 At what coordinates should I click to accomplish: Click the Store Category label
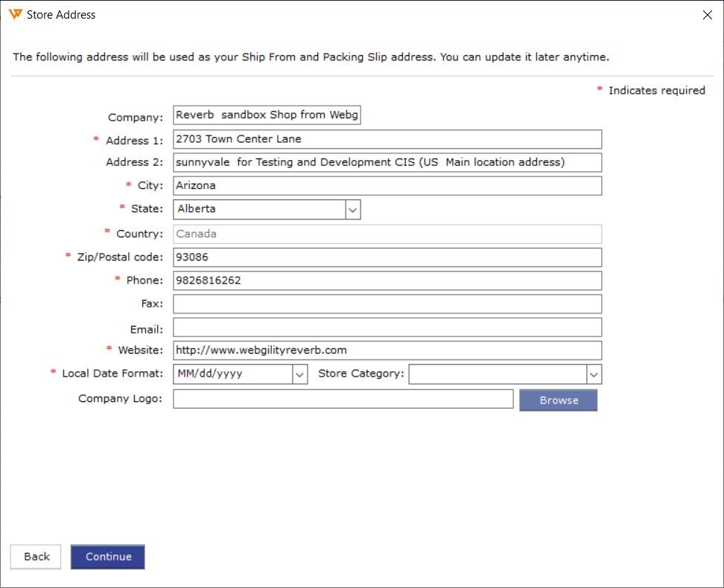point(361,374)
